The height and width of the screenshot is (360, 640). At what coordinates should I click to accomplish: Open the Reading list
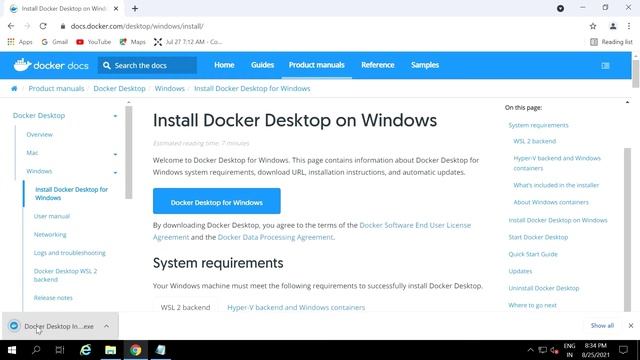tap(611, 42)
